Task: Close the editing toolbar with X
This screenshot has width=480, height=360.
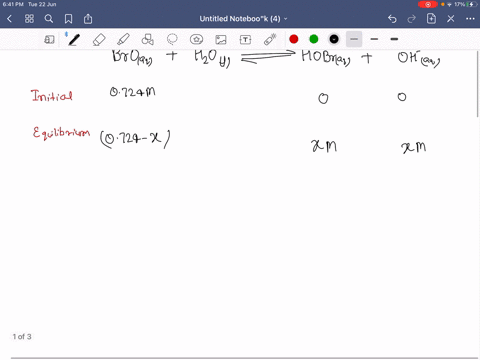Action: pos(451,19)
